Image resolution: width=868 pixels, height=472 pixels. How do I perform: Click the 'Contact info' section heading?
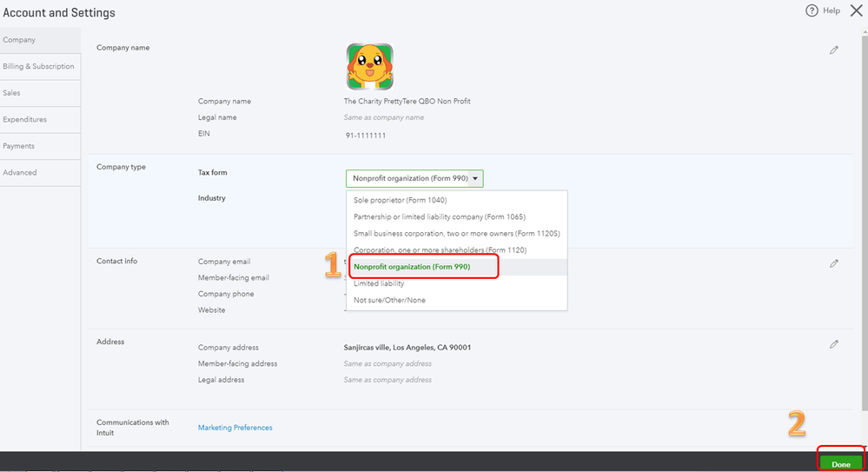(116, 261)
